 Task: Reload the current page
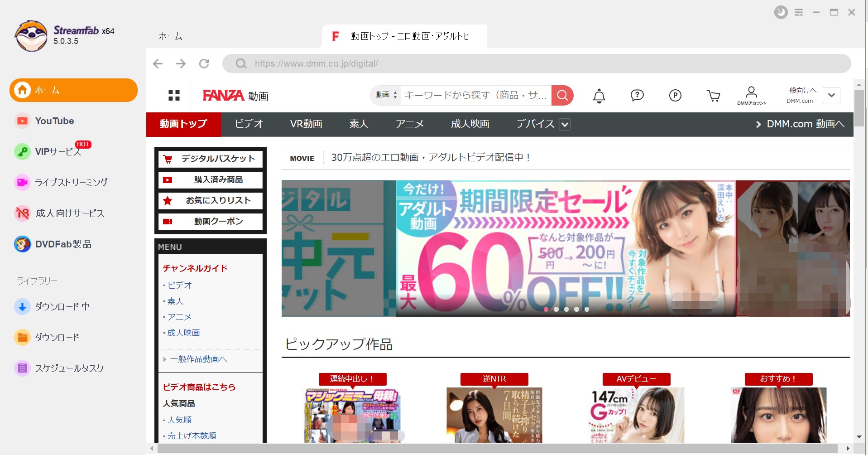pos(204,63)
